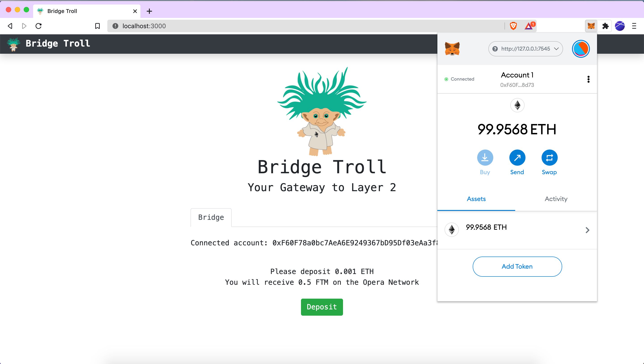This screenshot has width=644, height=364.
Task: Click the ETH balance color circle avatar
Action: 581,48
